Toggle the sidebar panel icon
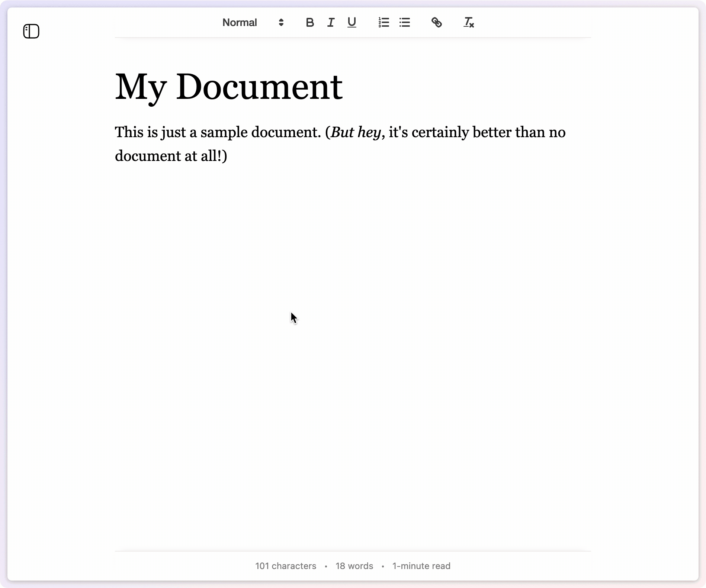 pos(32,31)
